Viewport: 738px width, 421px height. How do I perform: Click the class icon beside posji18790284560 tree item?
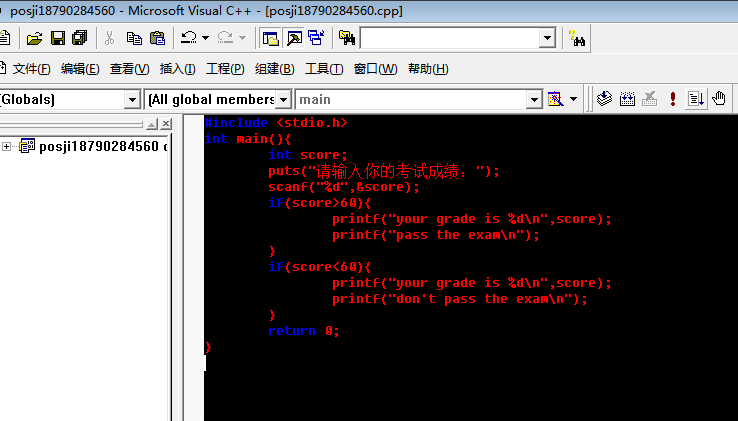click(27, 146)
